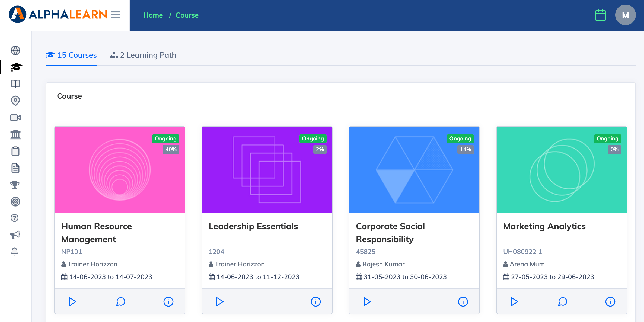Image resolution: width=644 pixels, height=322 pixels.
Task: Open the video sessions camera icon
Action: [15, 118]
